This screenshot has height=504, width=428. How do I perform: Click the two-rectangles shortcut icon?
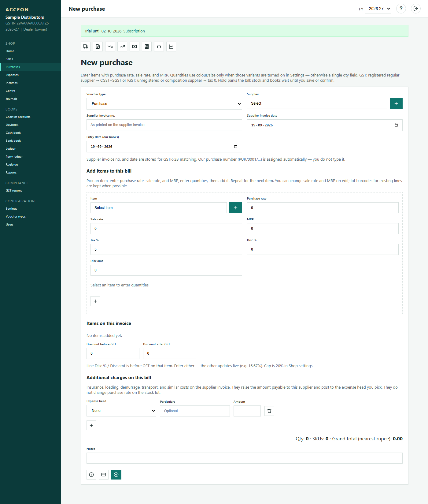click(x=135, y=47)
